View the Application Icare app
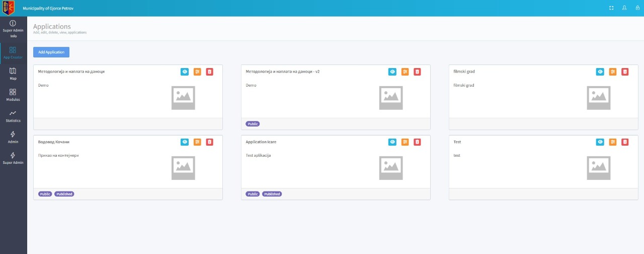644x254 pixels. coord(392,142)
